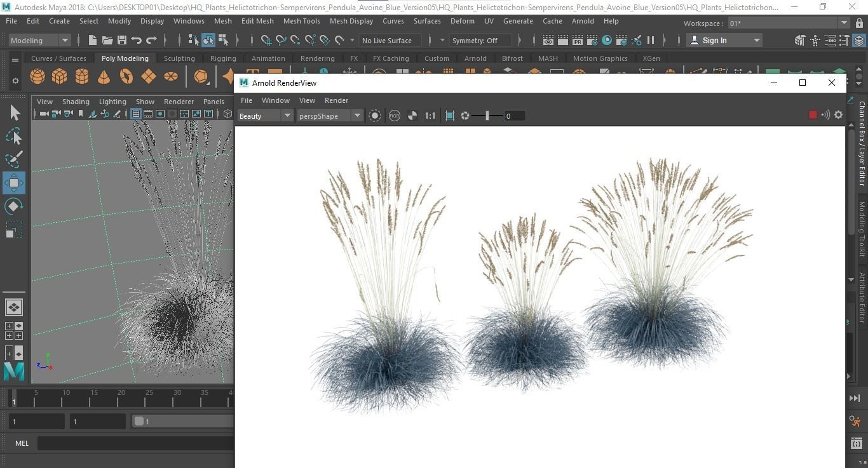Open the persShape camera dropdown
This screenshot has width=868, height=468.
329,116
